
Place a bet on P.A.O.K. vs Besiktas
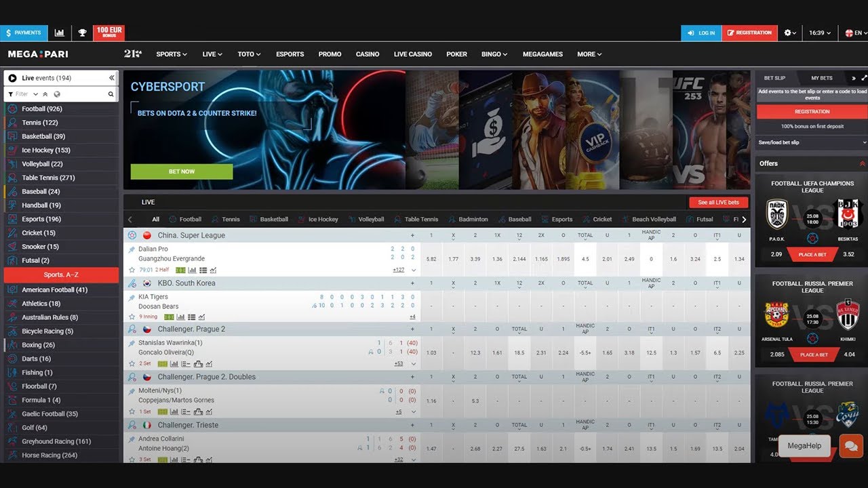tap(812, 254)
